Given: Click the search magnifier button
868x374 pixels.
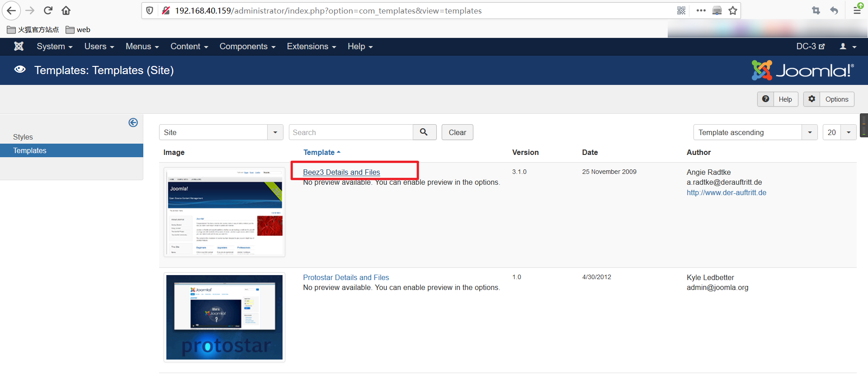Looking at the screenshot, I should 424,132.
